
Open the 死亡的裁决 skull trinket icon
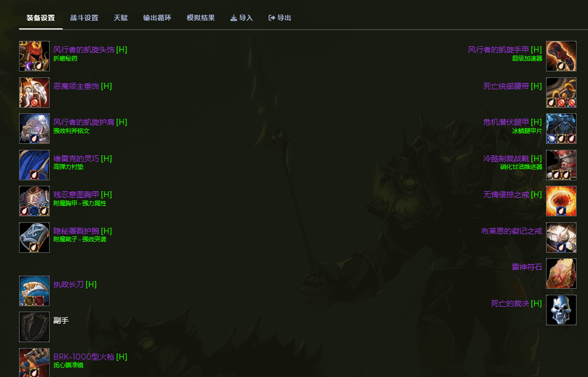click(x=561, y=310)
